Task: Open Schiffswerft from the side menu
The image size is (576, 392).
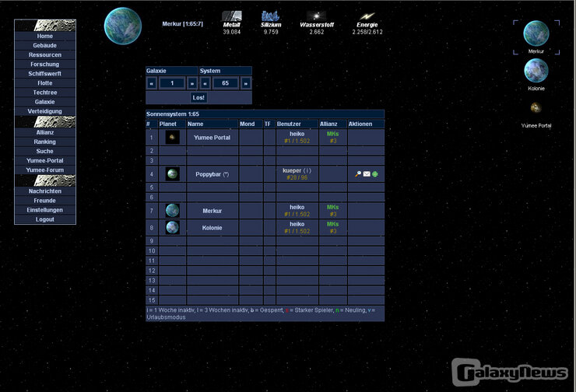Action: point(45,74)
